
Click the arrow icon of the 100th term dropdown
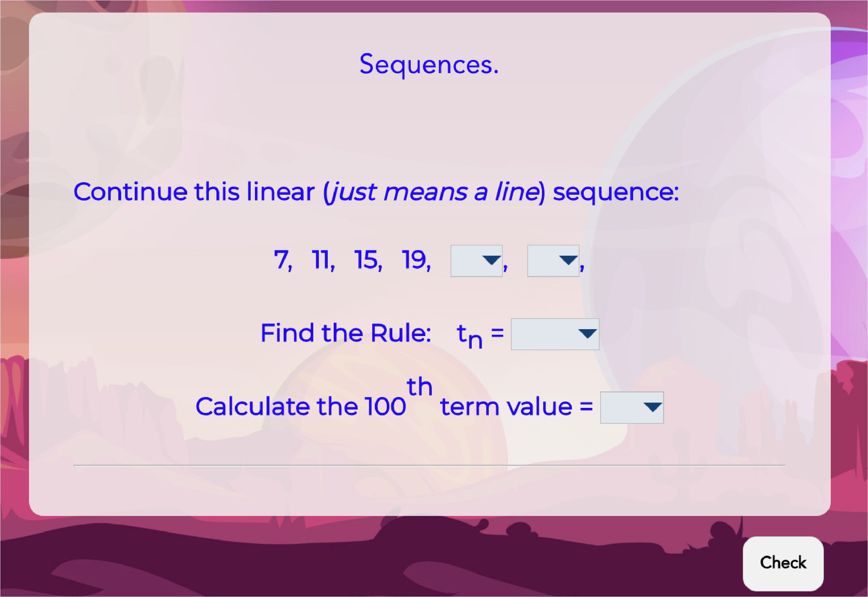653,407
